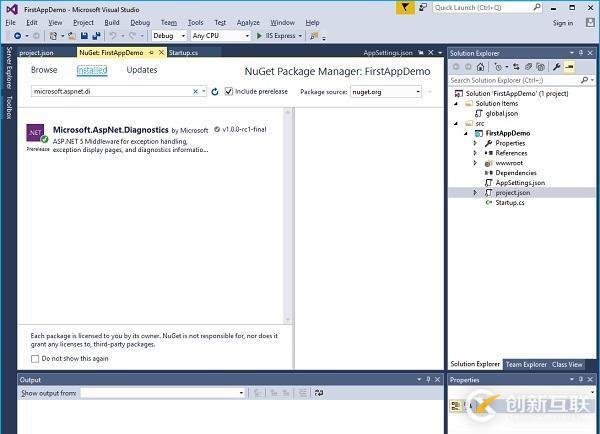Click the Quick Launch search magnifier
Screen dimensions: 600x434
537,7
